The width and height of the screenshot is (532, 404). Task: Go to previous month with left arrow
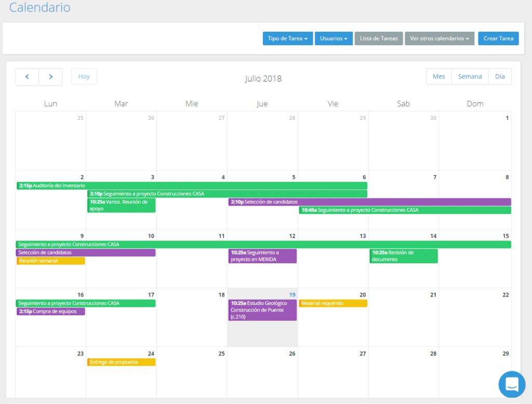27,77
